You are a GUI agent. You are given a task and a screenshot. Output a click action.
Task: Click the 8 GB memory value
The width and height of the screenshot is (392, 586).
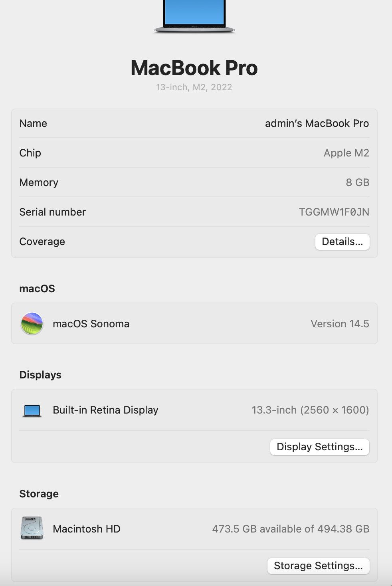coord(358,182)
